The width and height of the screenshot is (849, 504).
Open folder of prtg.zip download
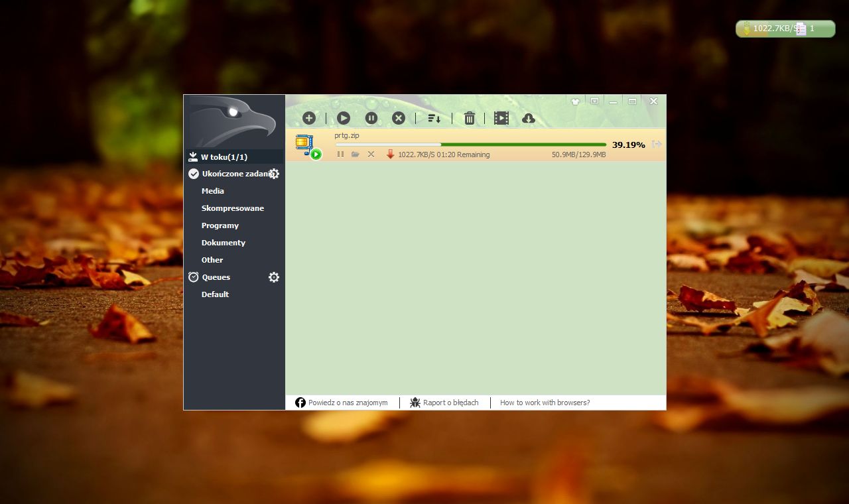(356, 155)
